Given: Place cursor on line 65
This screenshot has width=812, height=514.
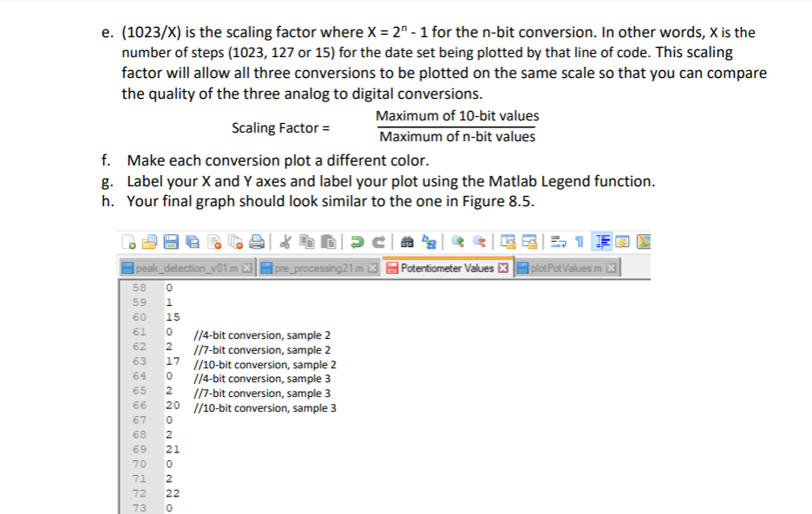Looking at the screenshot, I should 200,393.
